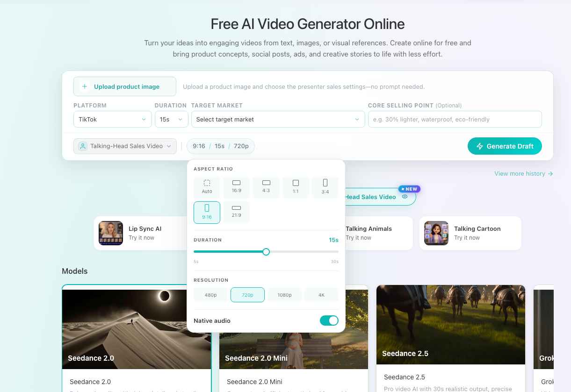Image resolution: width=571 pixels, height=392 pixels.
Task: Click the Seedance 2.5 description title text
Action: coord(405,377)
